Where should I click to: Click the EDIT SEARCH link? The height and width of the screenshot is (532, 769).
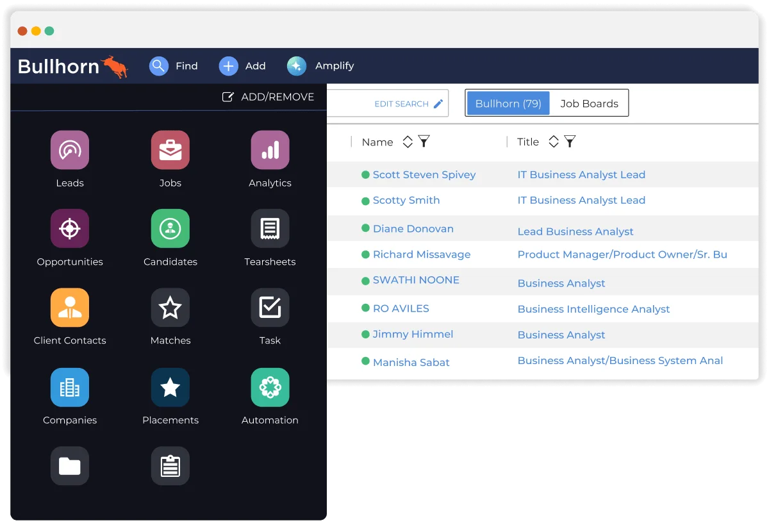point(402,104)
